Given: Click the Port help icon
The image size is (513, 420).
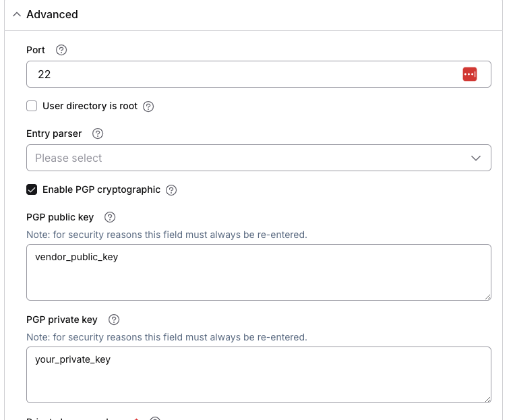Looking at the screenshot, I should [61, 50].
